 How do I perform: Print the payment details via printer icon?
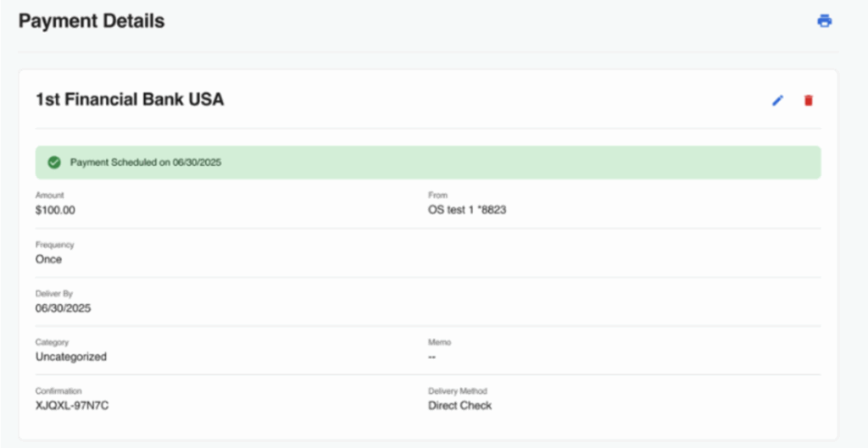coord(825,21)
